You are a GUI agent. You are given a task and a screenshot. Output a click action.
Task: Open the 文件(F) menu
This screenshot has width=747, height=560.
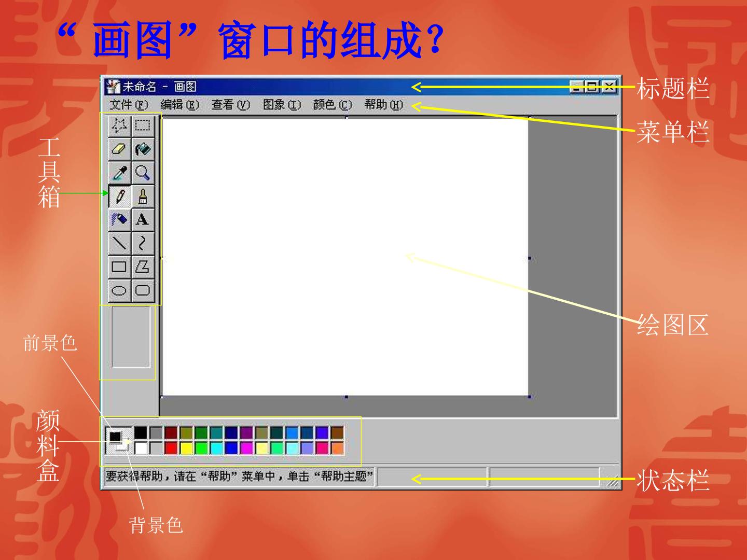(x=129, y=105)
